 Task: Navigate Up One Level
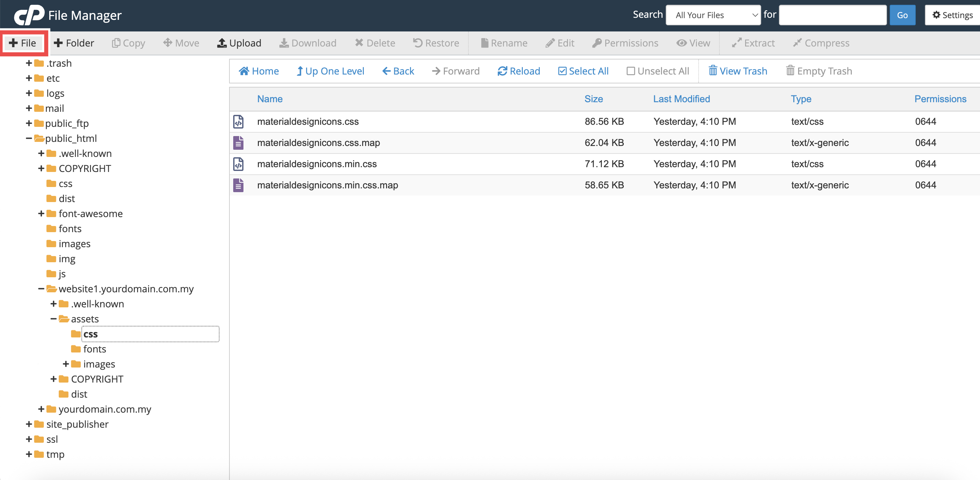pos(330,71)
